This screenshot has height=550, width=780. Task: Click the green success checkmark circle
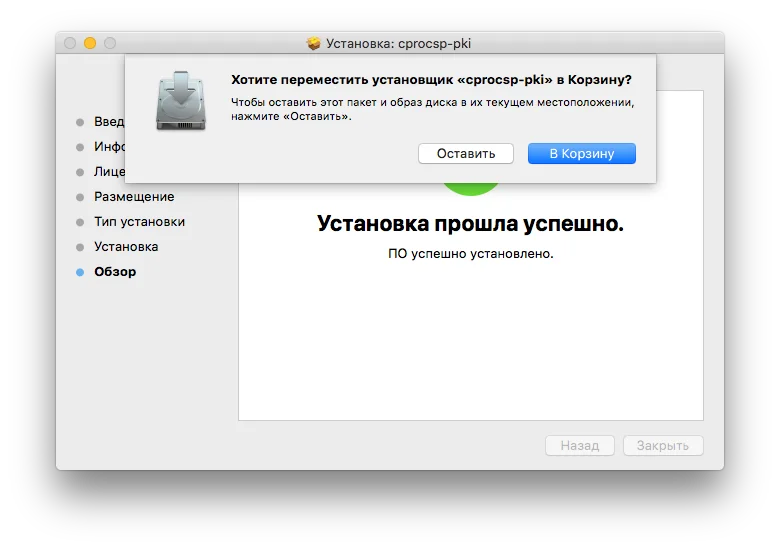click(x=471, y=189)
